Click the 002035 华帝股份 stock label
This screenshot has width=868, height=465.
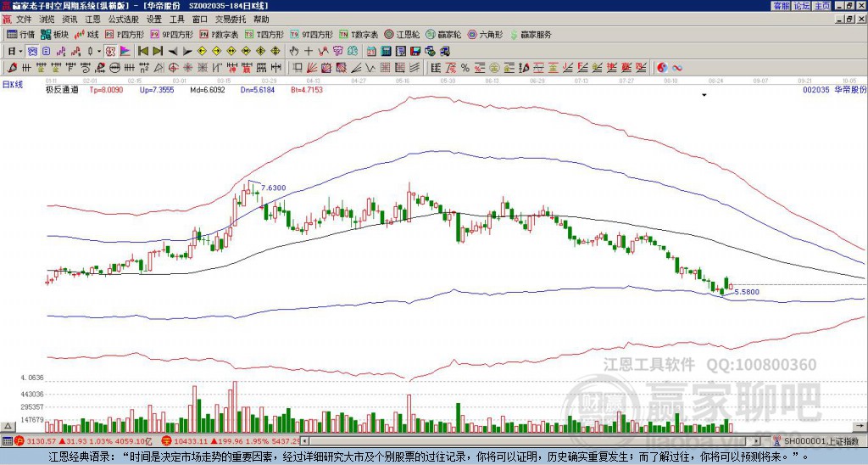click(835, 89)
